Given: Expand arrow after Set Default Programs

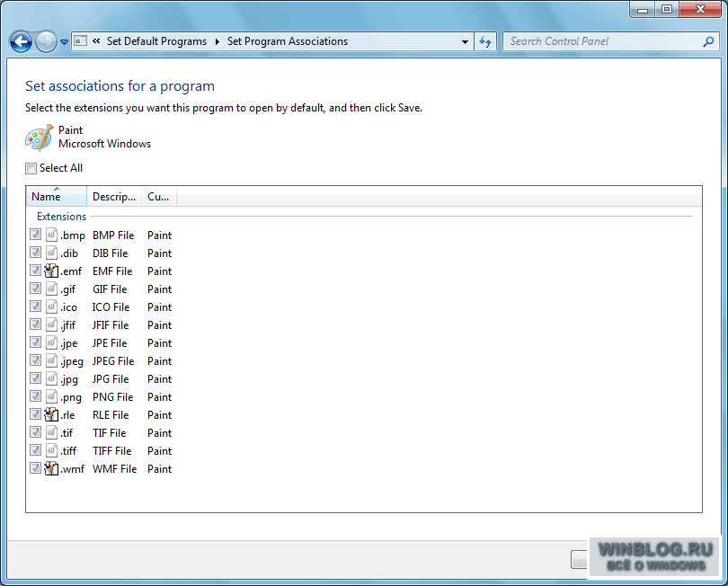Looking at the screenshot, I should click(x=217, y=41).
